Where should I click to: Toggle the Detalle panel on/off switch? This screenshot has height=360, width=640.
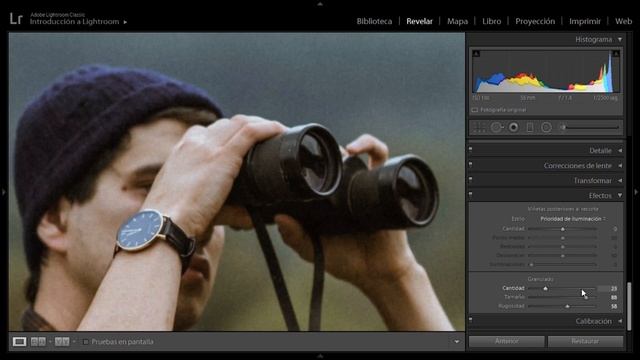pos(471,150)
